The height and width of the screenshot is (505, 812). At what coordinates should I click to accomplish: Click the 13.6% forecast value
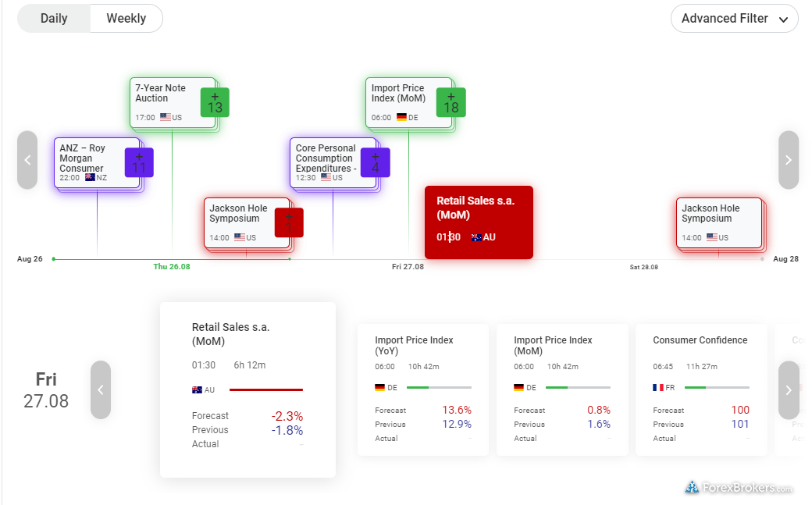point(457,411)
